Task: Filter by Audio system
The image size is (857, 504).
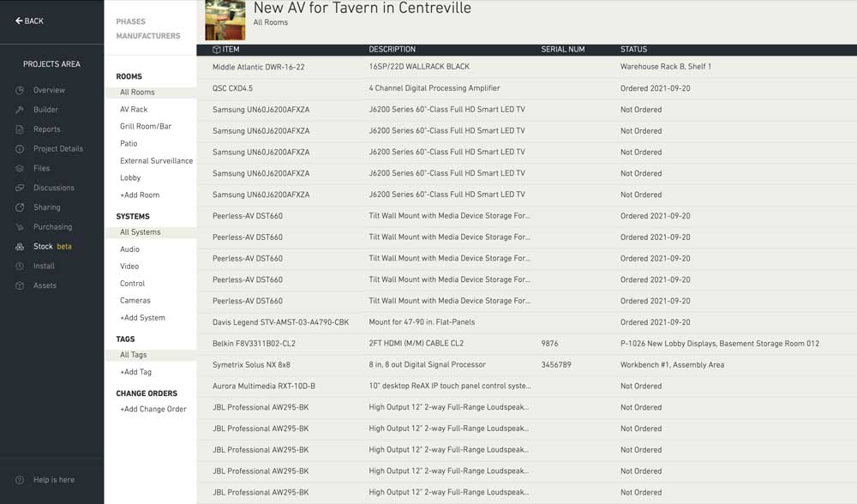Action: [130, 249]
